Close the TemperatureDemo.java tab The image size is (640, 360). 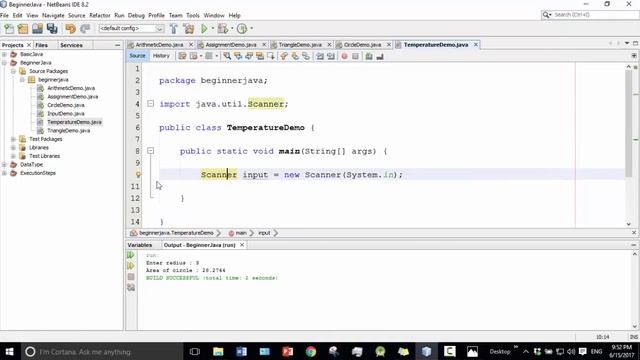(x=476, y=45)
